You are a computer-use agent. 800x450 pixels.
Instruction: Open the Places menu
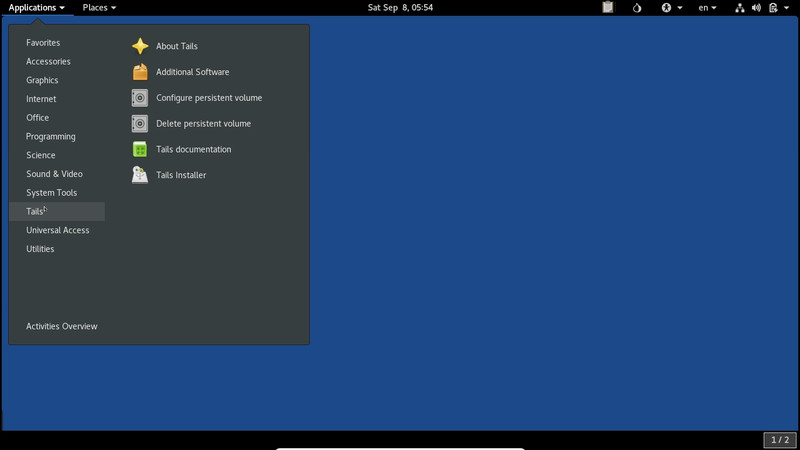[99, 8]
